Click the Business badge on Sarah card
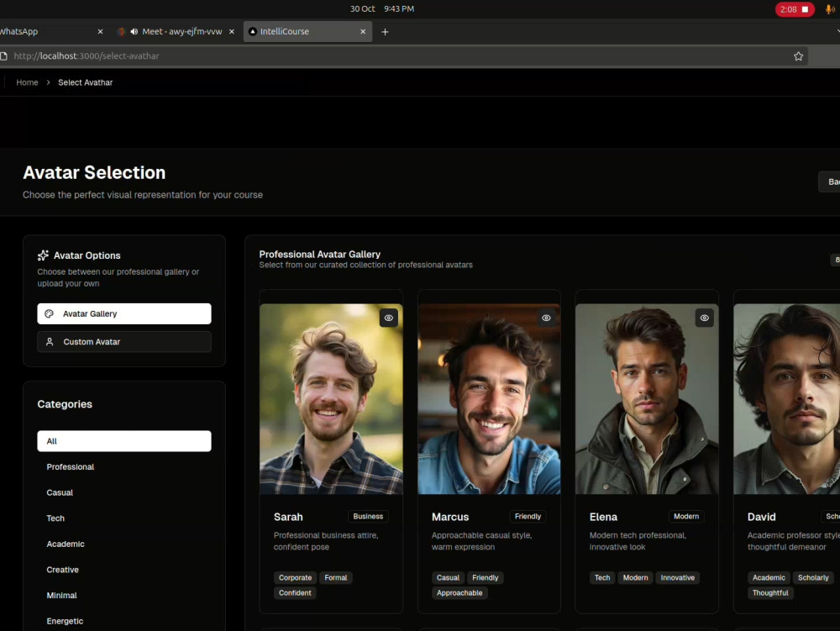The height and width of the screenshot is (631, 840). tap(368, 517)
